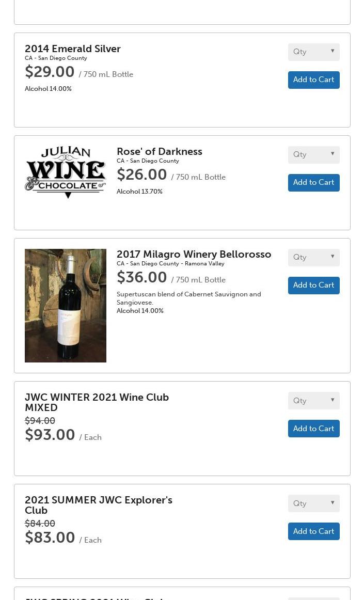The width and height of the screenshot is (364, 600).
Task: Open Qty dropdown for 2014 Emerald Silver
Action: coord(313,52)
